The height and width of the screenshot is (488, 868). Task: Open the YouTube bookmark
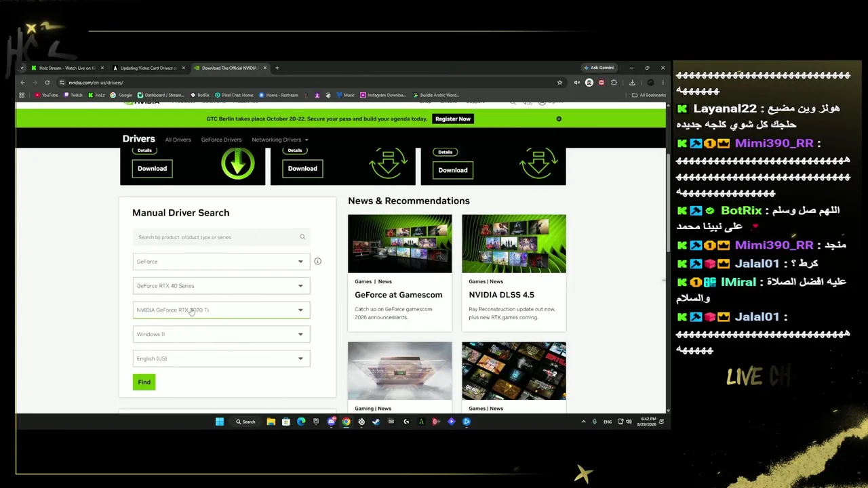click(x=47, y=95)
